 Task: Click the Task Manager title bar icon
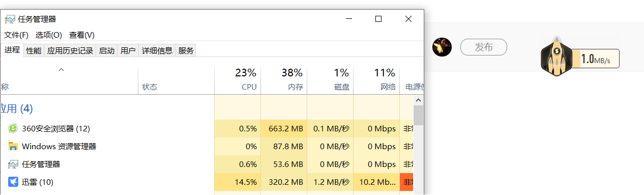point(10,19)
